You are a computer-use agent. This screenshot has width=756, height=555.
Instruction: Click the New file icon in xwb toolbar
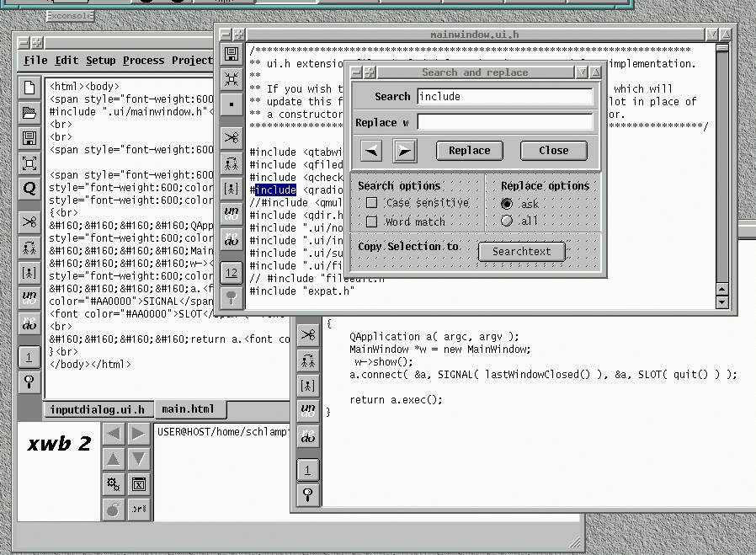coord(29,88)
